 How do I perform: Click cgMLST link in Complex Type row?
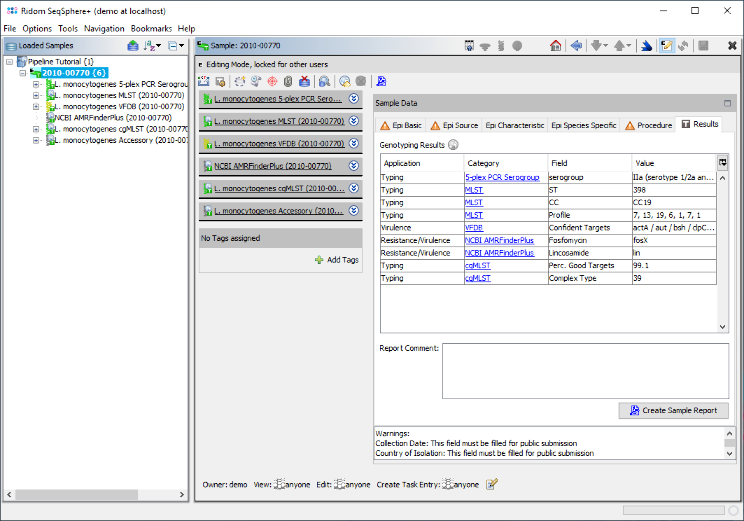(x=478, y=279)
